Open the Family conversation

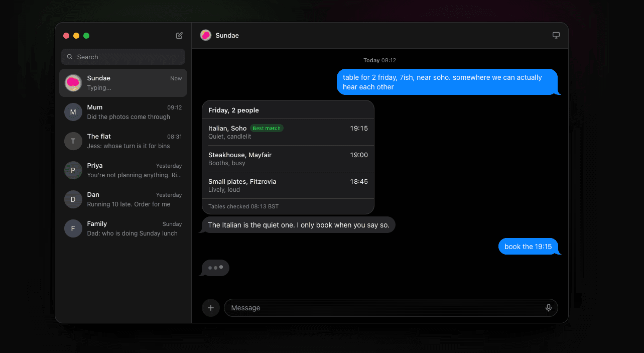tap(123, 228)
